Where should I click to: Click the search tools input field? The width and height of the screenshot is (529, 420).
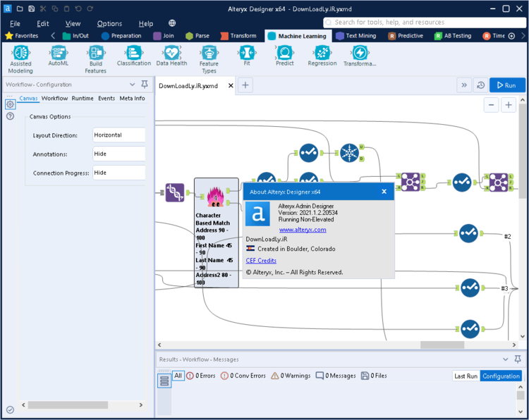pos(425,23)
